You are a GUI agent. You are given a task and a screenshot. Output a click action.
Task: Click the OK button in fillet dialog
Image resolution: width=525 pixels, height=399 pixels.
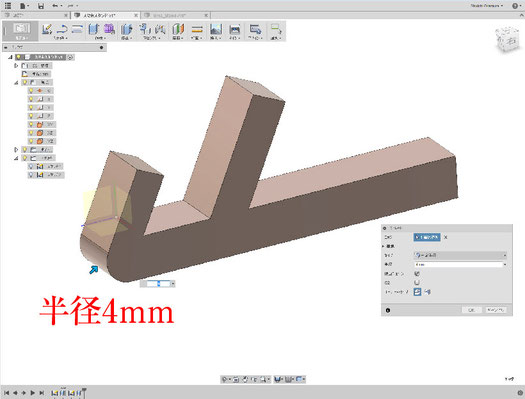tap(471, 310)
